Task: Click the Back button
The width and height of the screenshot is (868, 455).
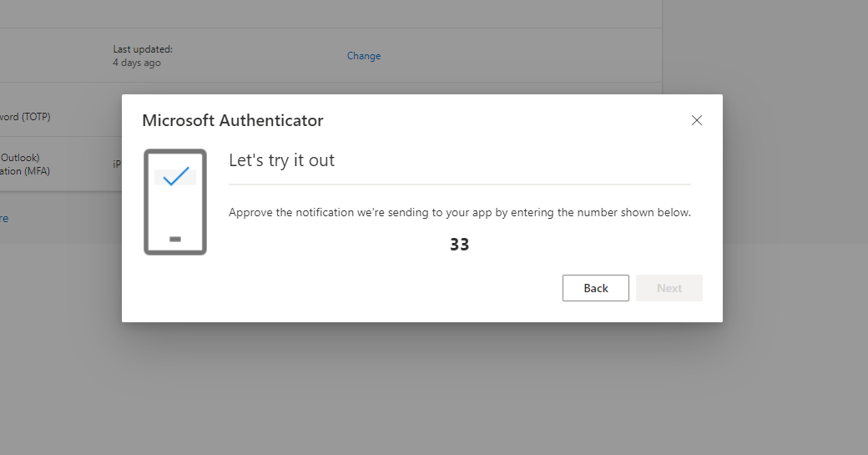Action: tap(596, 288)
